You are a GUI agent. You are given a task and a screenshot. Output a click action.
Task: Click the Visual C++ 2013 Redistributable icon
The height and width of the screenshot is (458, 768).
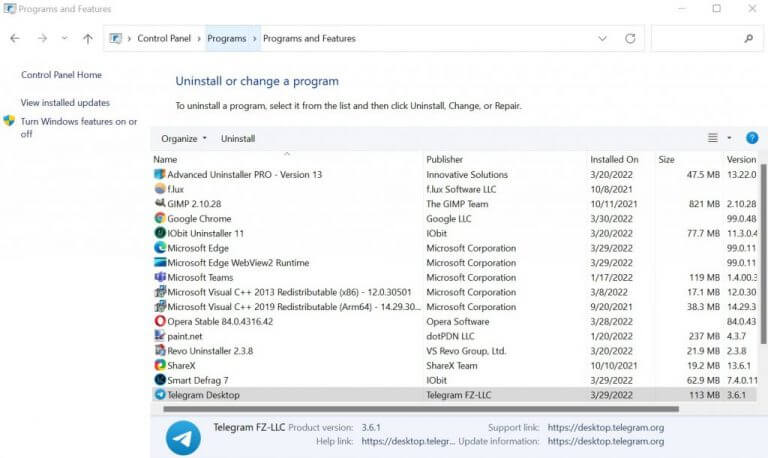point(160,291)
